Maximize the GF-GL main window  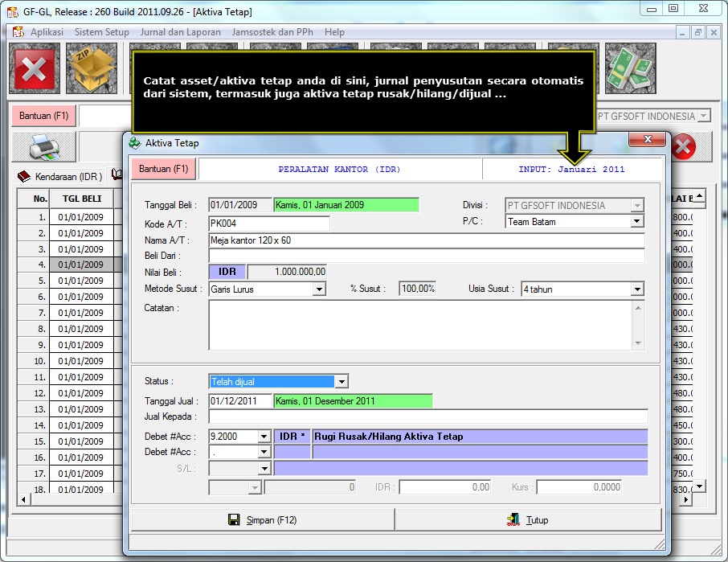click(x=673, y=8)
